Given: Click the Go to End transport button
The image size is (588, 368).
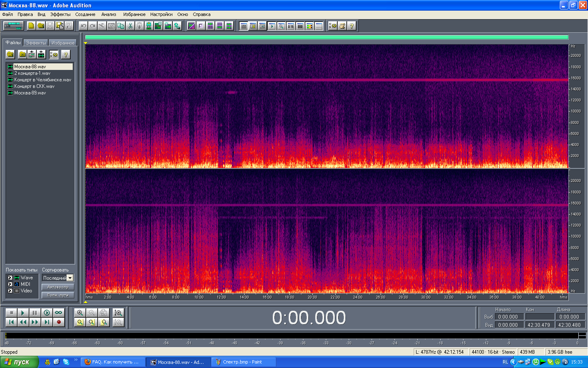Looking at the screenshot, I should pos(47,322).
